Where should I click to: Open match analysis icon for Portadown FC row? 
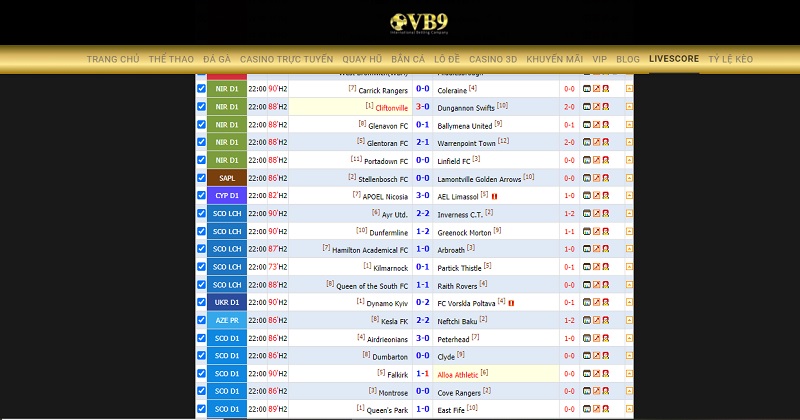pos(587,160)
